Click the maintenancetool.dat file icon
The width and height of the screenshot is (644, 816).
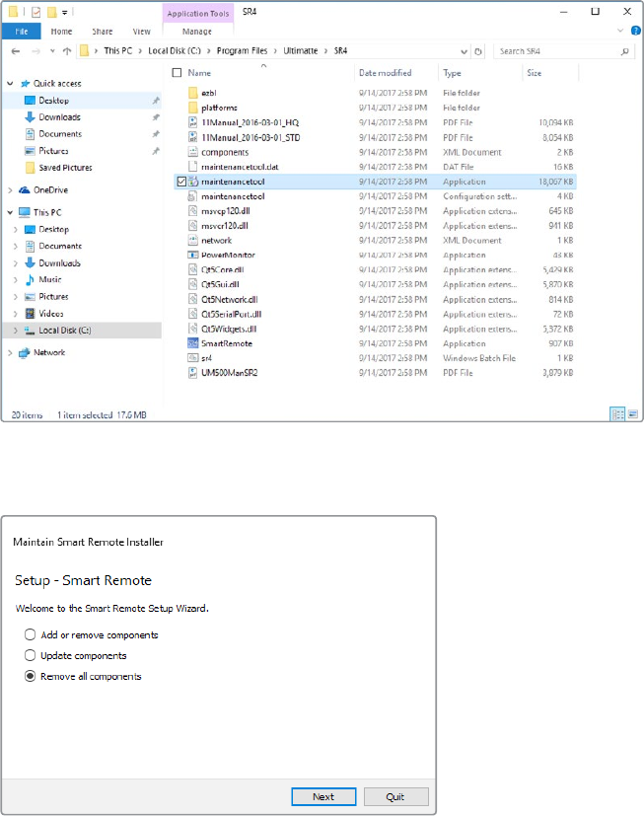point(193,167)
